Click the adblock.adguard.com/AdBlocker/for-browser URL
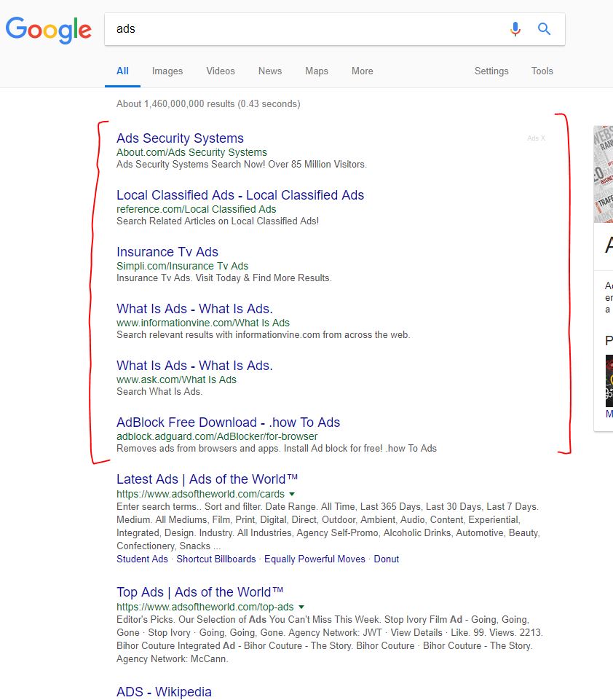The width and height of the screenshot is (613, 700). tap(217, 436)
